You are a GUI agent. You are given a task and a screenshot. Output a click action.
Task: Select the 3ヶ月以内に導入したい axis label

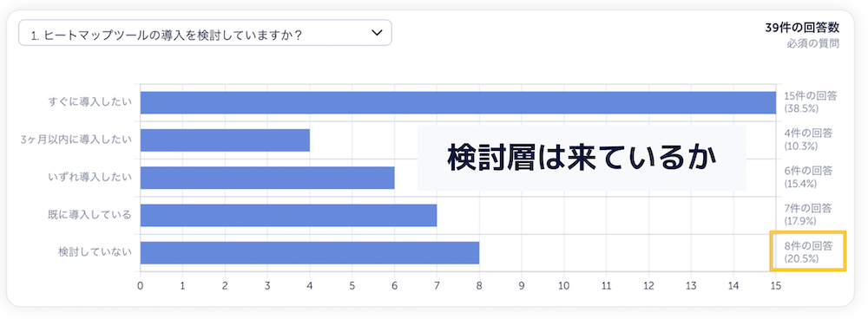click(76, 140)
